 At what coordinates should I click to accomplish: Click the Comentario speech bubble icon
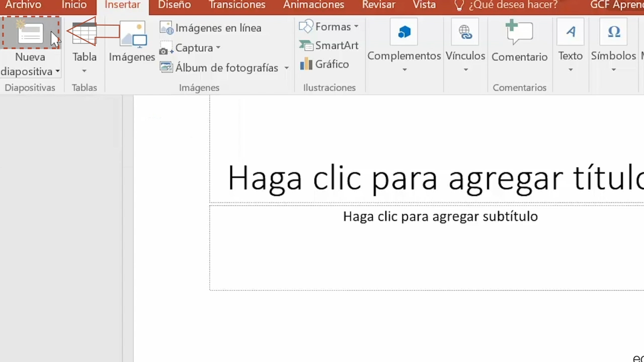[x=519, y=33]
